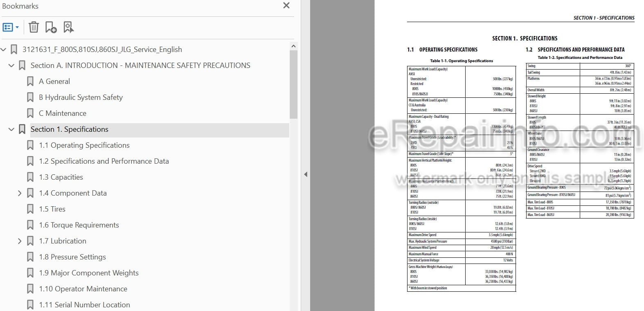This screenshot has width=644, height=311.
Task: Click the Max. Hydraulic System Pressure row
Action: 461,241
